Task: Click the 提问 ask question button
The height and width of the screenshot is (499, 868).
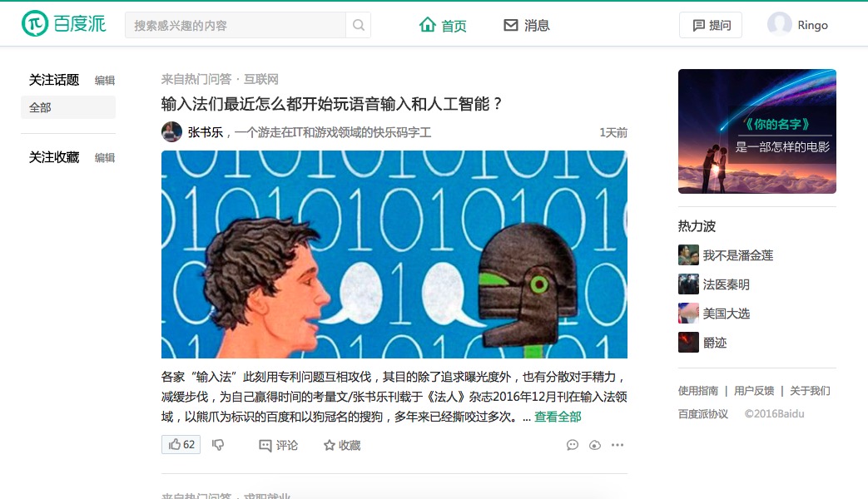Action: click(x=711, y=25)
